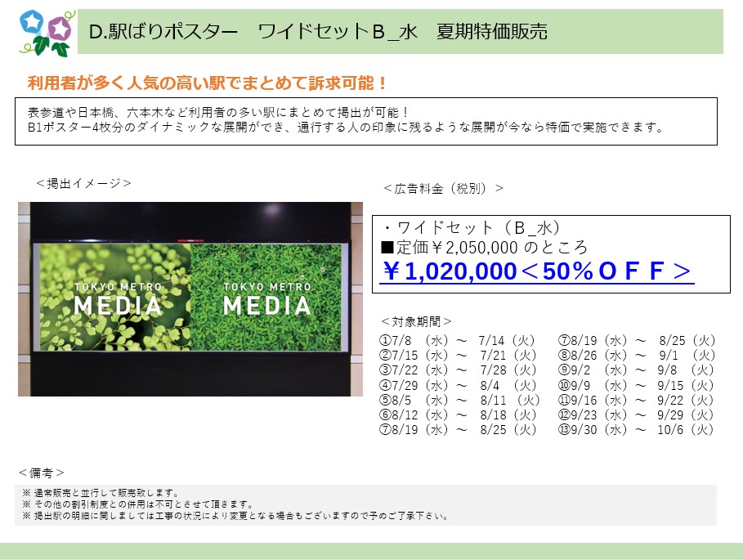Select period row '⑤8/5(水)〜8/11(火)'
743x560 pixels.
pyautogui.click(x=459, y=400)
